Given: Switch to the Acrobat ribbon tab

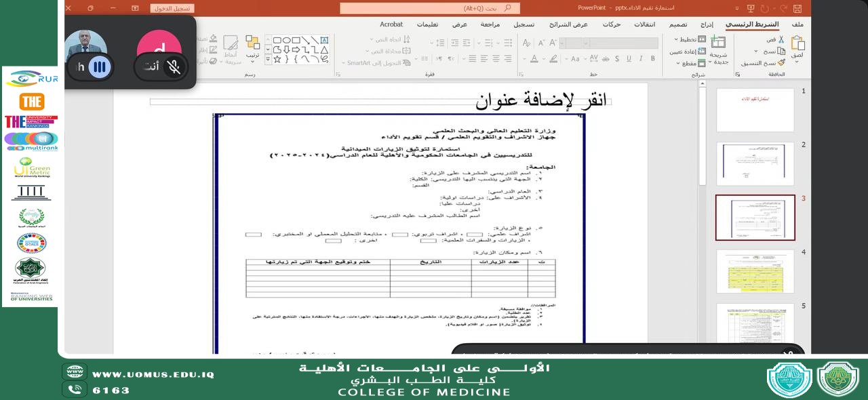Looking at the screenshot, I should tap(391, 24).
